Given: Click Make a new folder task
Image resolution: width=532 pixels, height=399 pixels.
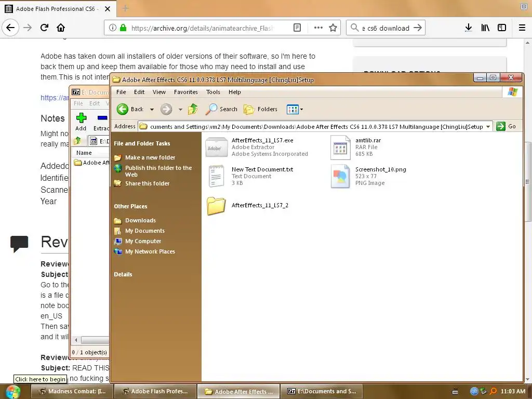Looking at the screenshot, I should click(150, 157).
